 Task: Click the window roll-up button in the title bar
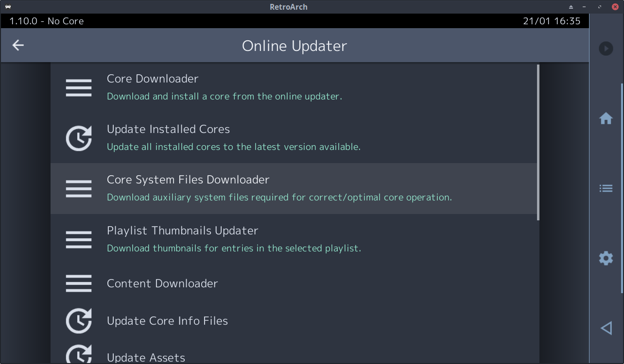[x=570, y=7]
